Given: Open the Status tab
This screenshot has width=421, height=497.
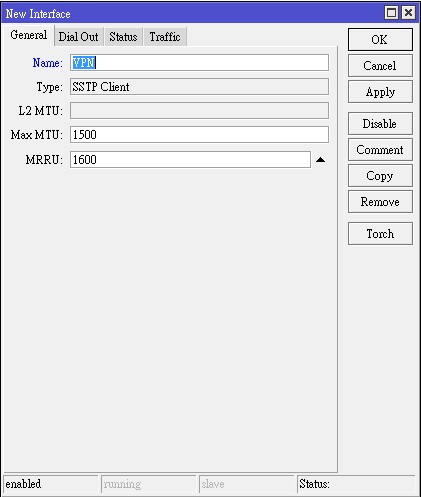Looking at the screenshot, I should coord(123,37).
